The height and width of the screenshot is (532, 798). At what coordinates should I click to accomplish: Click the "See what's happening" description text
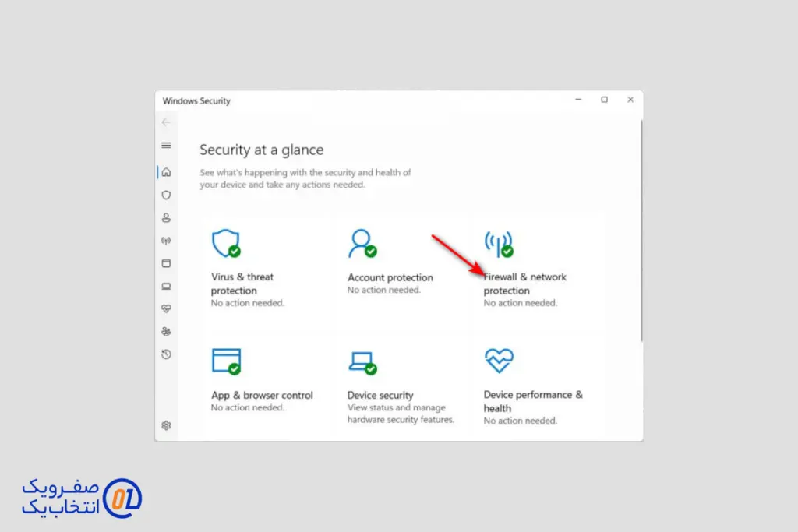point(305,178)
